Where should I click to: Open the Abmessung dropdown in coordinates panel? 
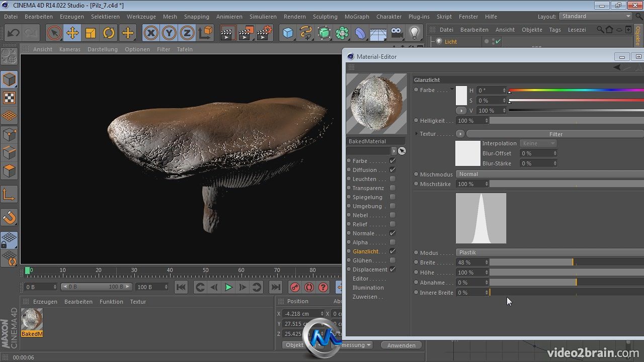tap(354, 345)
